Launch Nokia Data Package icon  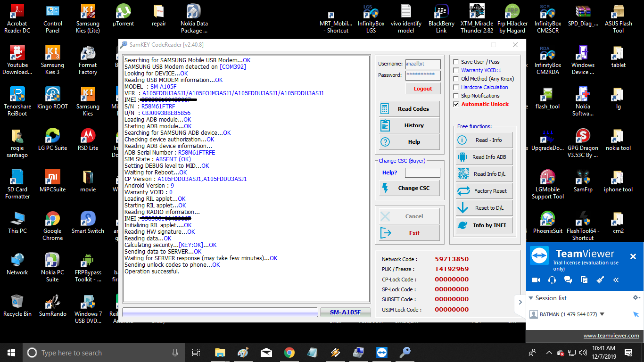click(x=194, y=18)
